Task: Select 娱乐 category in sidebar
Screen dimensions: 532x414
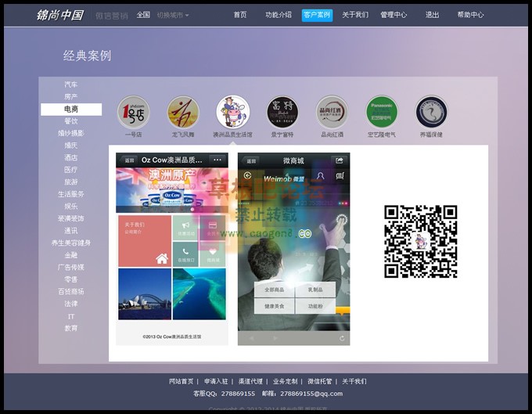Action: pyautogui.click(x=71, y=207)
